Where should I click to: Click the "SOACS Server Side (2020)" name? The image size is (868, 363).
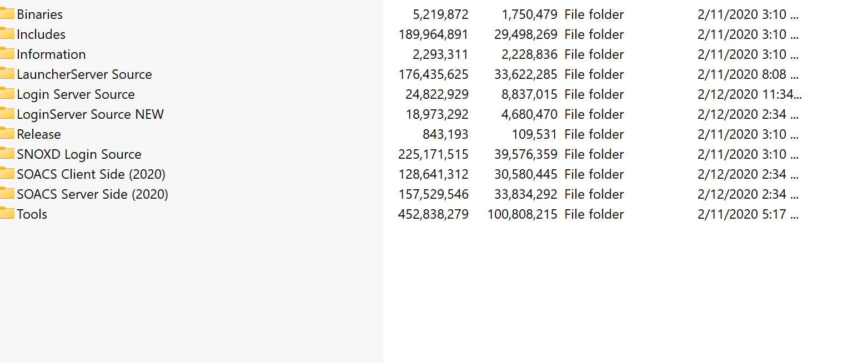point(92,194)
